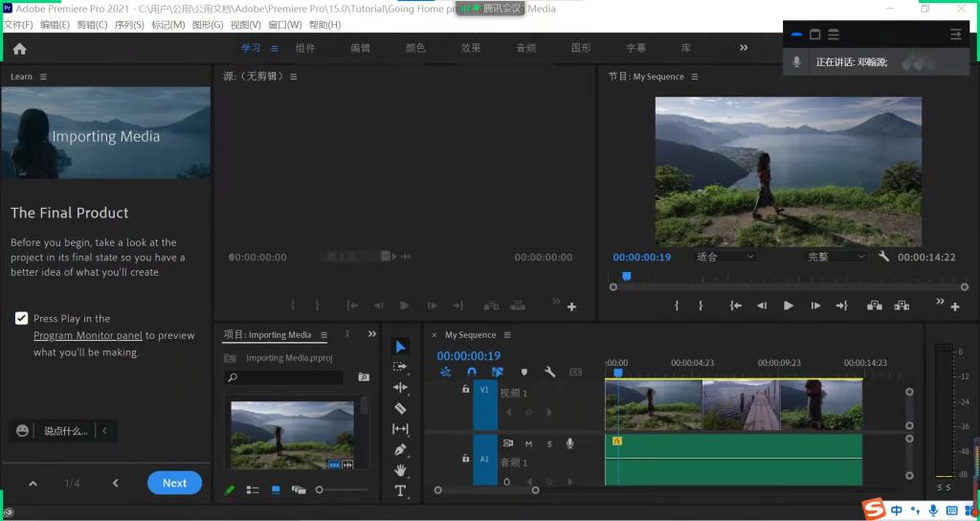Open the Program Monitor panel link
The width and height of the screenshot is (980, 521).
tap(87, 335)
